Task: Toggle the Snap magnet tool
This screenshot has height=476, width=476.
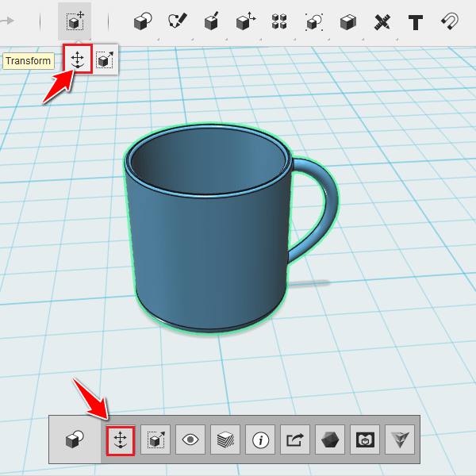Action: [450, 21]
